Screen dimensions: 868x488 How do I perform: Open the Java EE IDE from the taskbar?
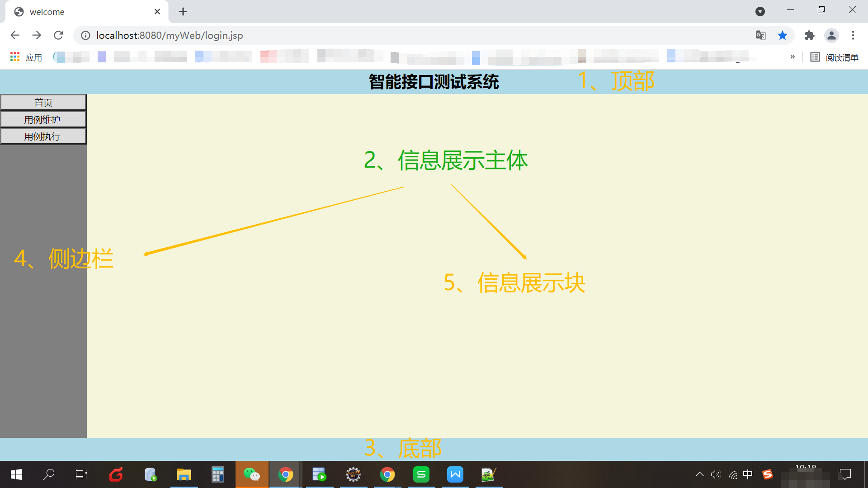click(x=354, y=474)
